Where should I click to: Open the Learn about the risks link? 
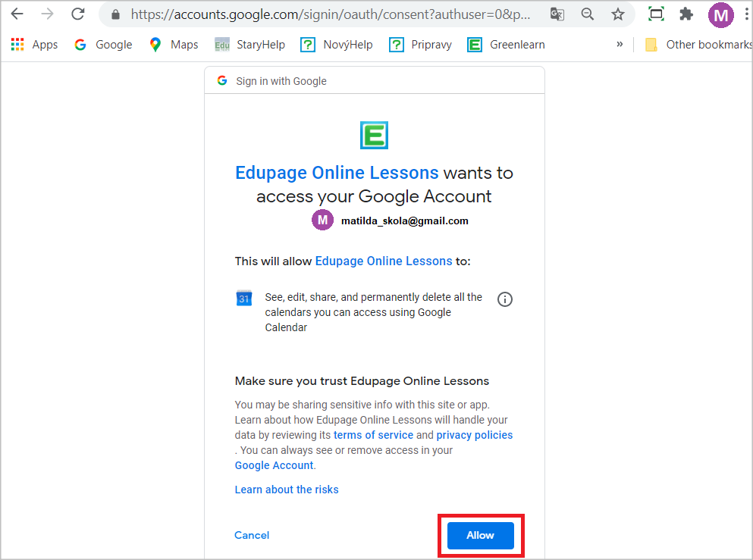click(x=287, y=490)
